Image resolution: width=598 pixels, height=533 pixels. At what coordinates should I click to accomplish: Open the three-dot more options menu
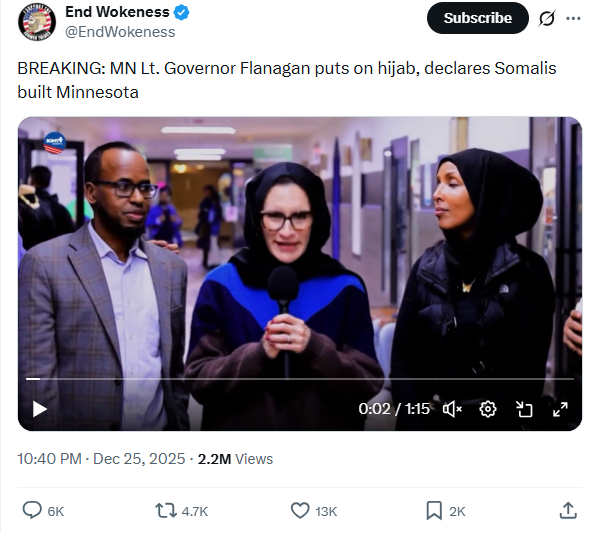pos(573,18)
